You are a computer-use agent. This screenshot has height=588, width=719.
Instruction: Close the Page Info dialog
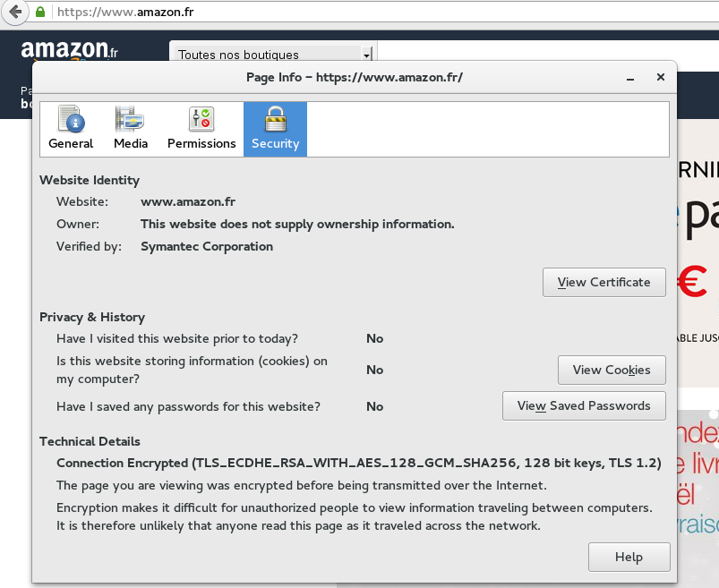[x=661, y=77]
